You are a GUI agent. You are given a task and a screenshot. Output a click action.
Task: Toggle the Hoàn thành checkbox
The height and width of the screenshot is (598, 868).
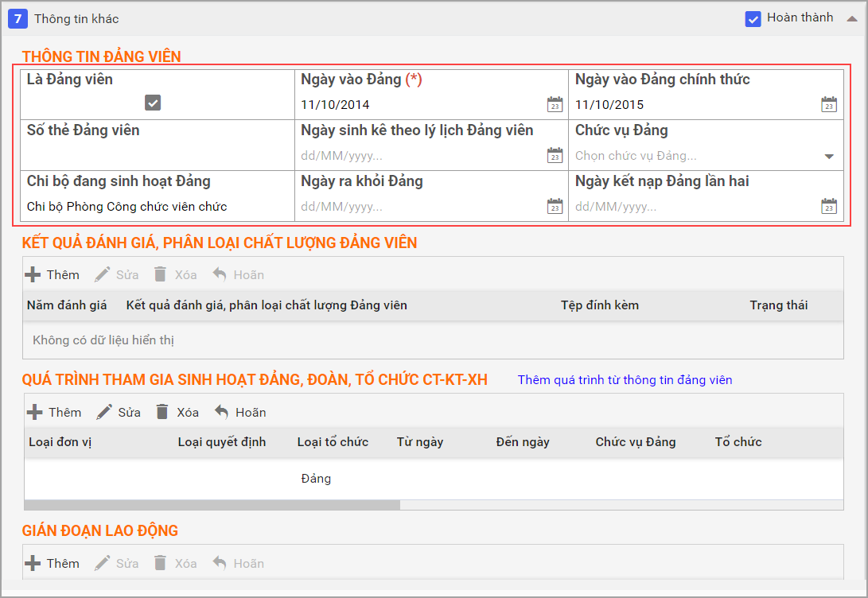click(753, 19)
